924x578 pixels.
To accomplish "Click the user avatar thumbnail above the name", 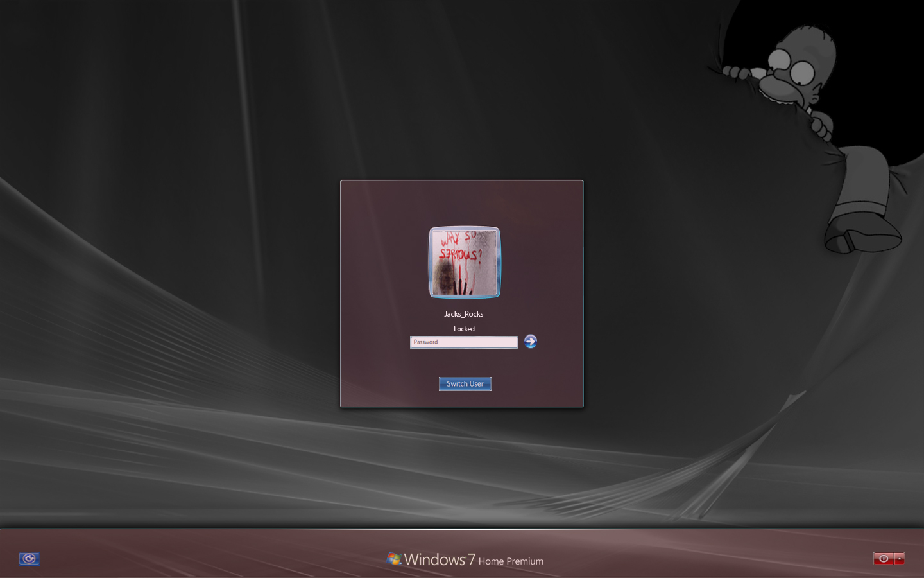I will pyautogui.click(x=464, y=261).
